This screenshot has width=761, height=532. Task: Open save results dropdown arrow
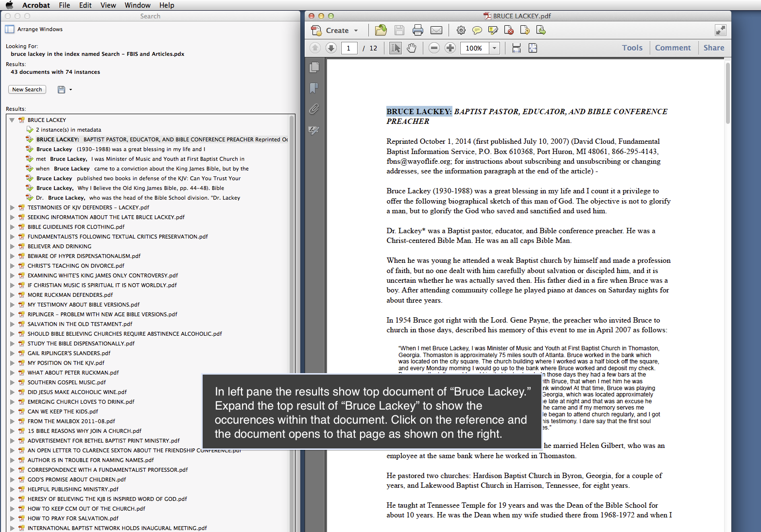[70, 89]
